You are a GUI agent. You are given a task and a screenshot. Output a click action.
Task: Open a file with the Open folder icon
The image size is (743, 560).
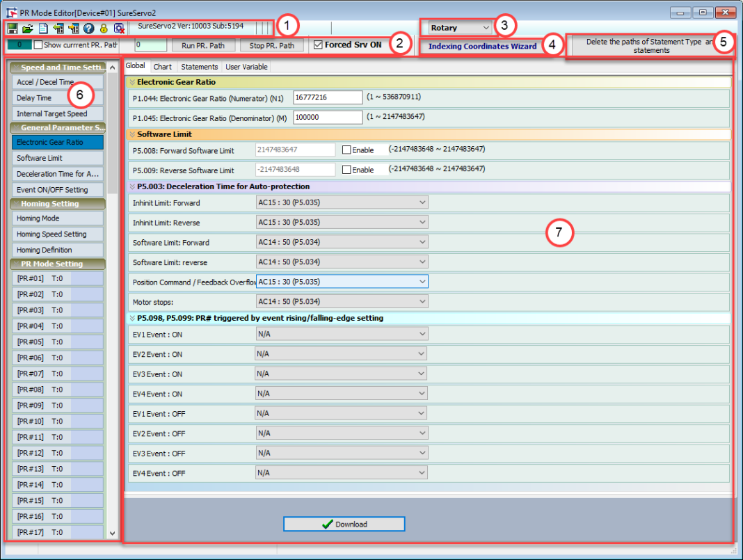pos(28,28)
